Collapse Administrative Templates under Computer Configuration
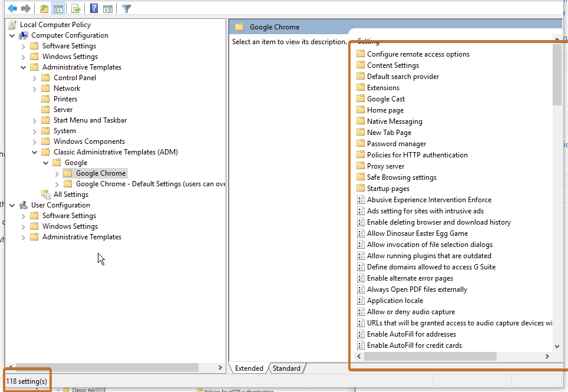Viewport: 568px width, 392px height. point(23,67)
